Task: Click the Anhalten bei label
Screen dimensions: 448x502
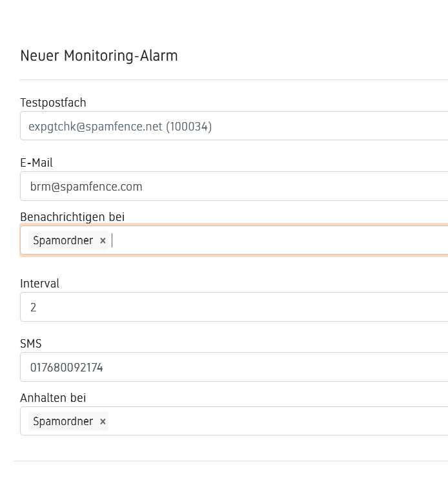Action: pyautogui.click(x=53, y=398)
